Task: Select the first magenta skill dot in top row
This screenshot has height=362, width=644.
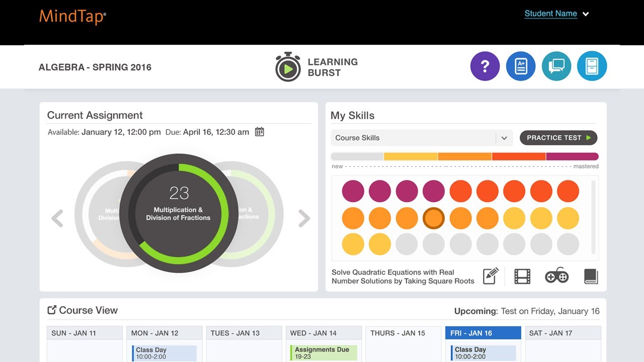Action: (353, 192)
